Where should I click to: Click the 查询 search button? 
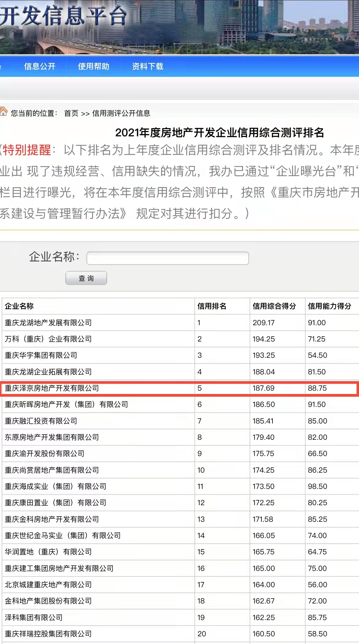pyautogui.click(x=86, y=278)
